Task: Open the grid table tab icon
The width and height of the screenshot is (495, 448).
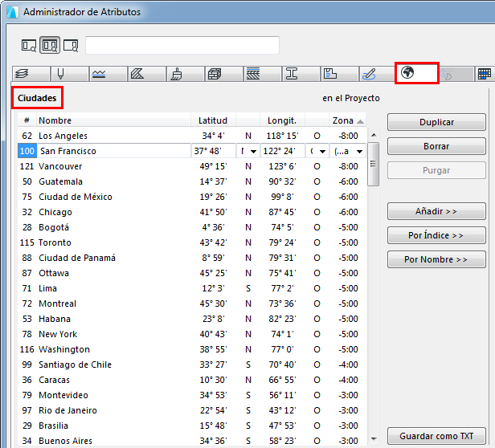Action: 485,74
